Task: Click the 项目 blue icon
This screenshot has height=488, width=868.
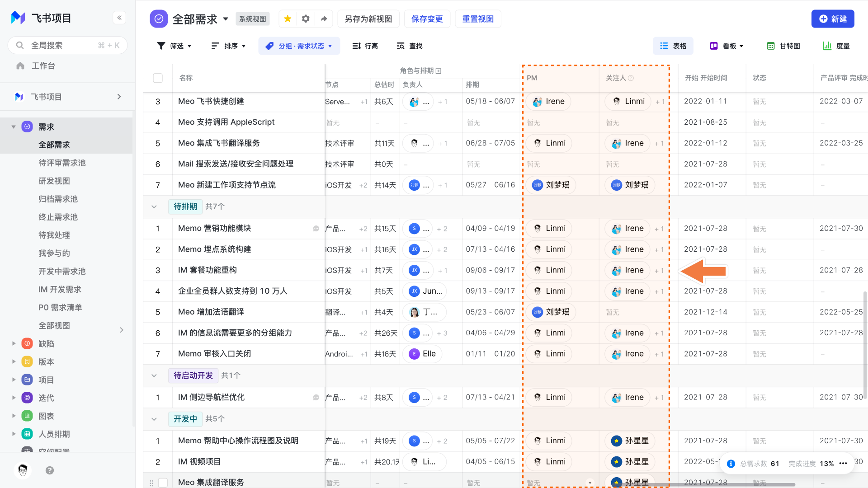Action: pyautogui.click(x=27, y=380)
